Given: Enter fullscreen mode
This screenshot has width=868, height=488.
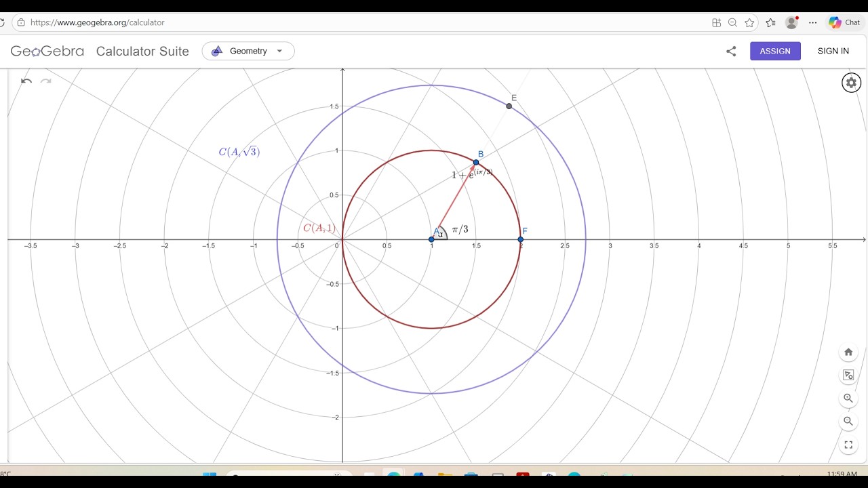Looking at the screenshot, I should (848, 445).
